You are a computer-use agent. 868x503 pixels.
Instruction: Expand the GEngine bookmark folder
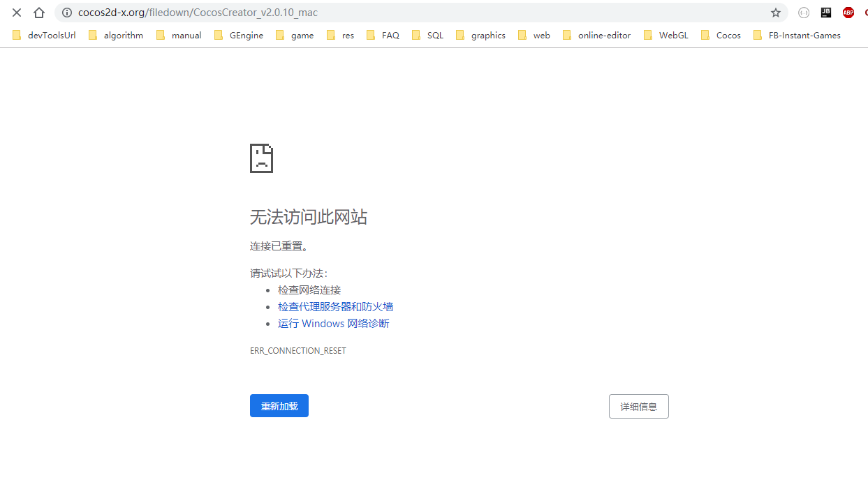(x=239, y=35)
